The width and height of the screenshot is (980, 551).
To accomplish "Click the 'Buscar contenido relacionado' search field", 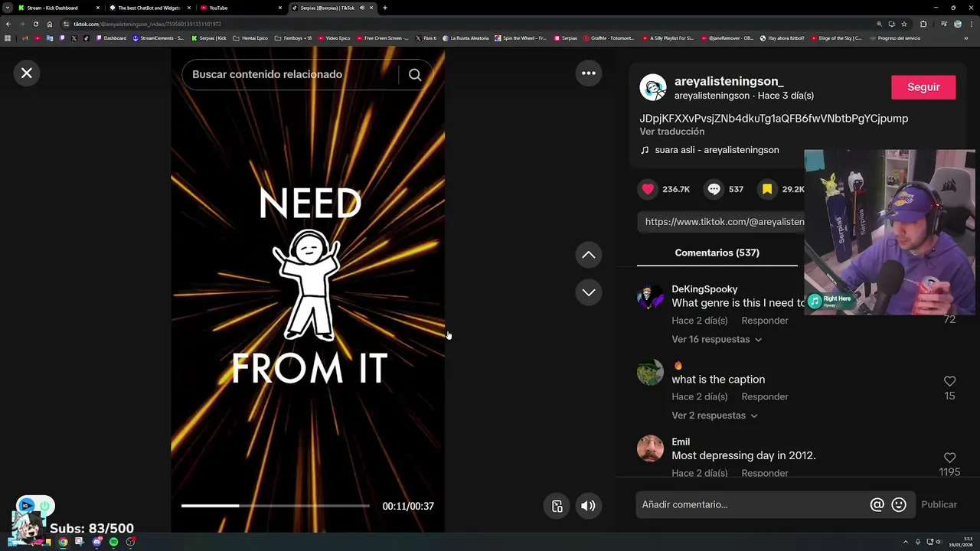I will click(x=290, y=74).
